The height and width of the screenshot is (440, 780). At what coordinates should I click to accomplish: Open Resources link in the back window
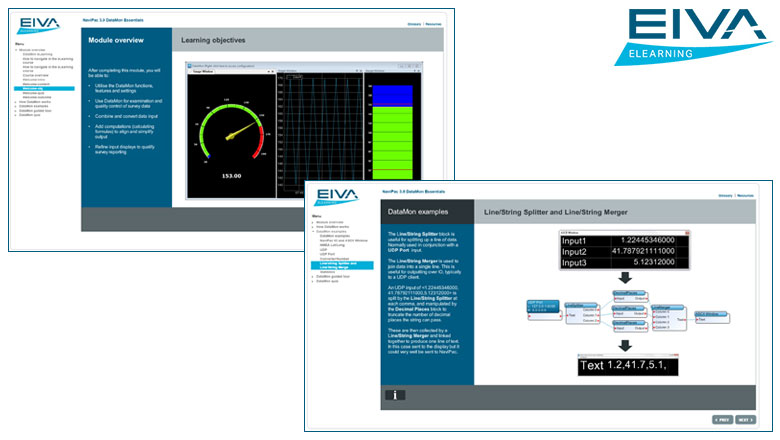[433, 24]
